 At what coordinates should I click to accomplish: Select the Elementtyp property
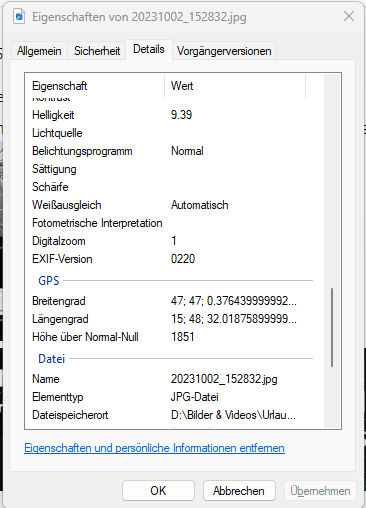tap(58, 397)
